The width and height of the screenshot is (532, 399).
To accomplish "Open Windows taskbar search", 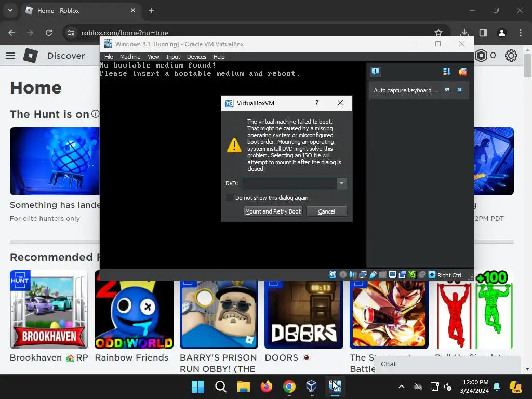I will click(220, 387).
